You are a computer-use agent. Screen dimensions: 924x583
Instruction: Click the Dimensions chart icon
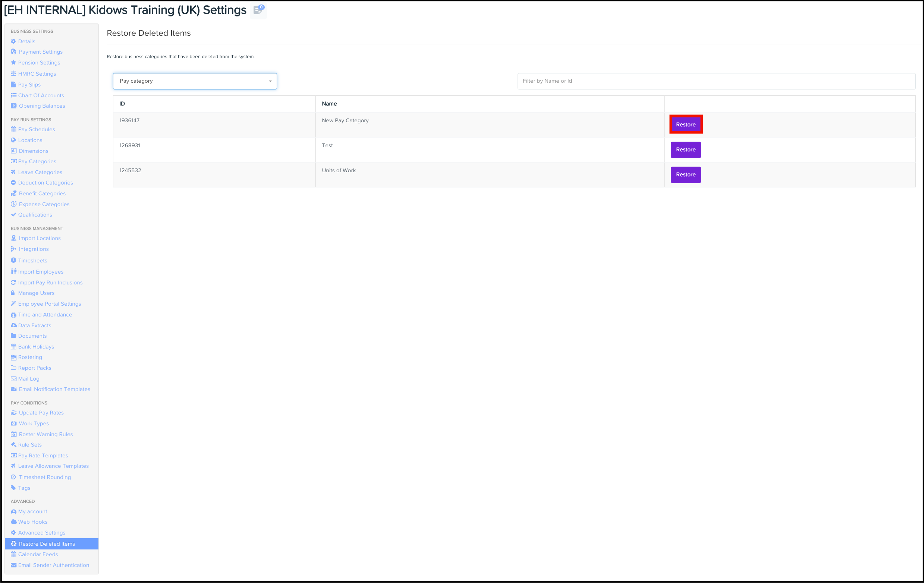point(14,151)
